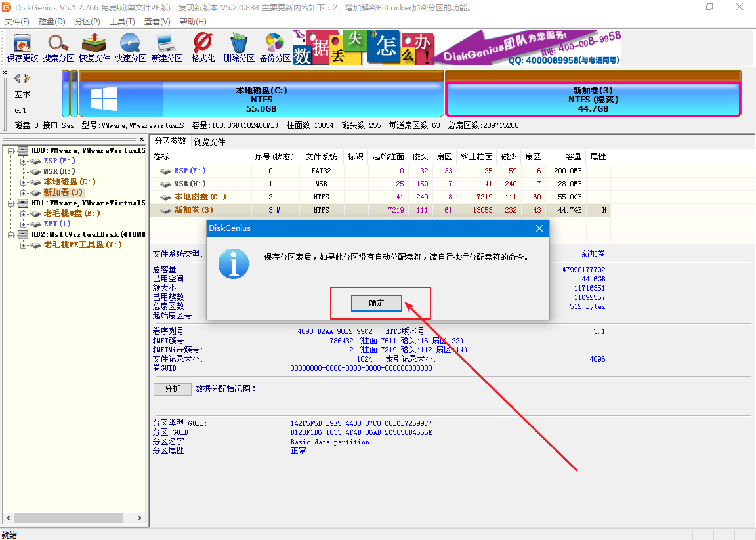
Task: Collapse the HD2 MsftVirtualDisk node
Action: (x=10, y=235)
